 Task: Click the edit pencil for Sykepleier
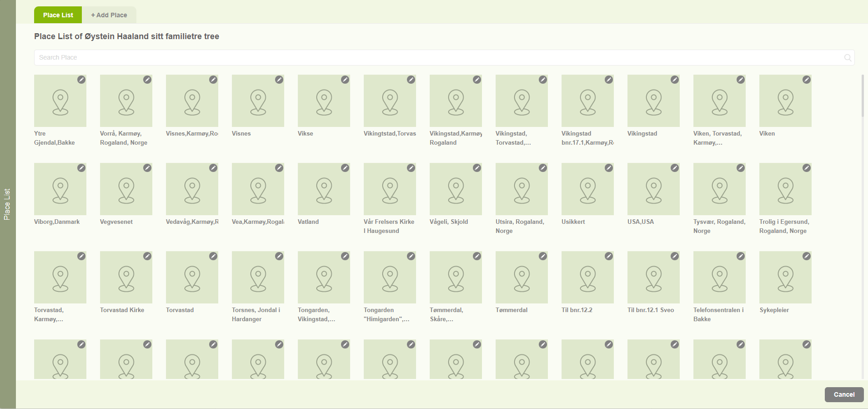click(x=807, y=256)
